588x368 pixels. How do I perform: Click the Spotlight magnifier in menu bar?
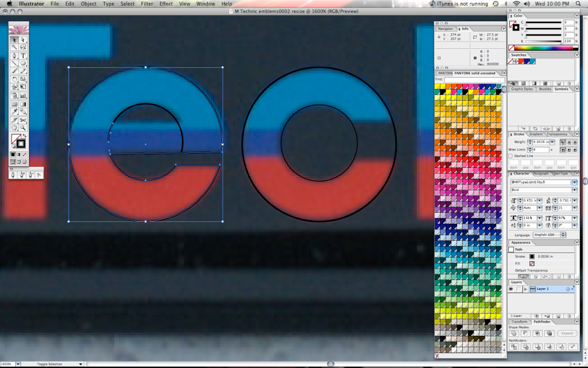[x=578, y=4]
